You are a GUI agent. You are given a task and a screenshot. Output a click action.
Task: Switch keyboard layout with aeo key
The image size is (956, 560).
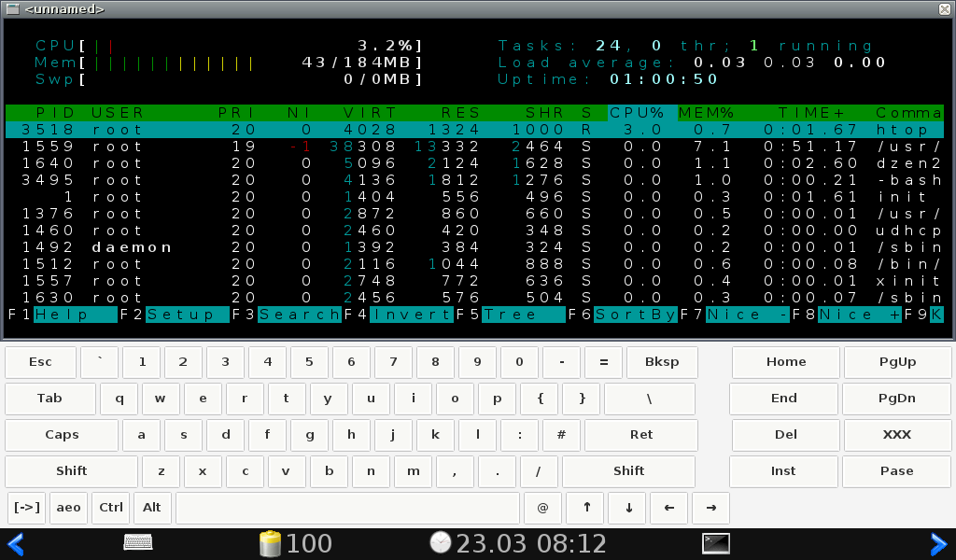[x=69, y=508]
